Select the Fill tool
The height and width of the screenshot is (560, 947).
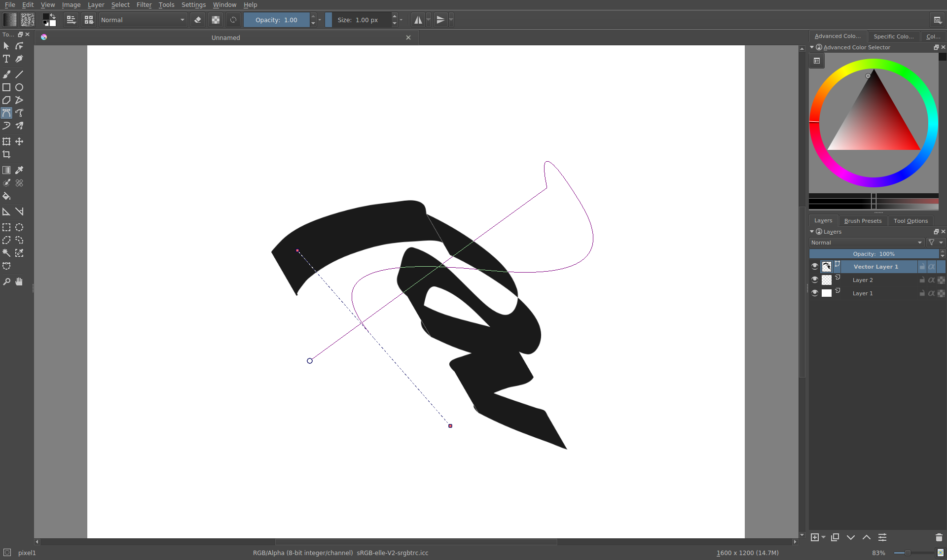click(x=6, y=196)
